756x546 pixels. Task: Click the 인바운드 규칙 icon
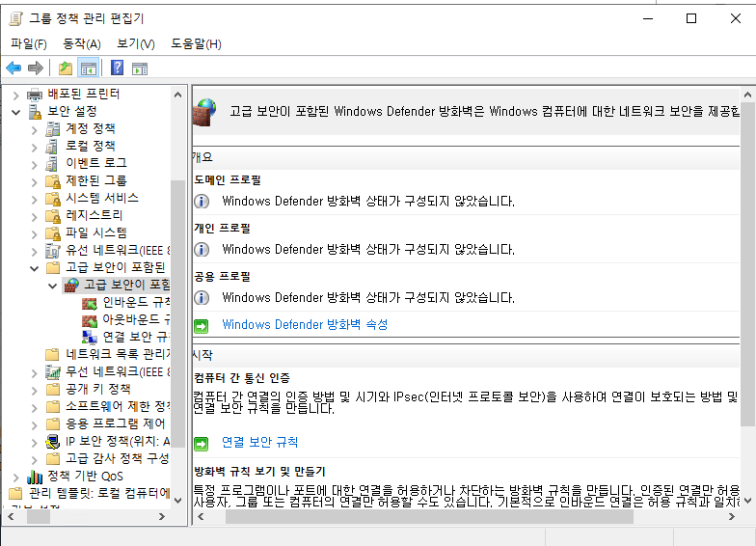tap(89, 303)
